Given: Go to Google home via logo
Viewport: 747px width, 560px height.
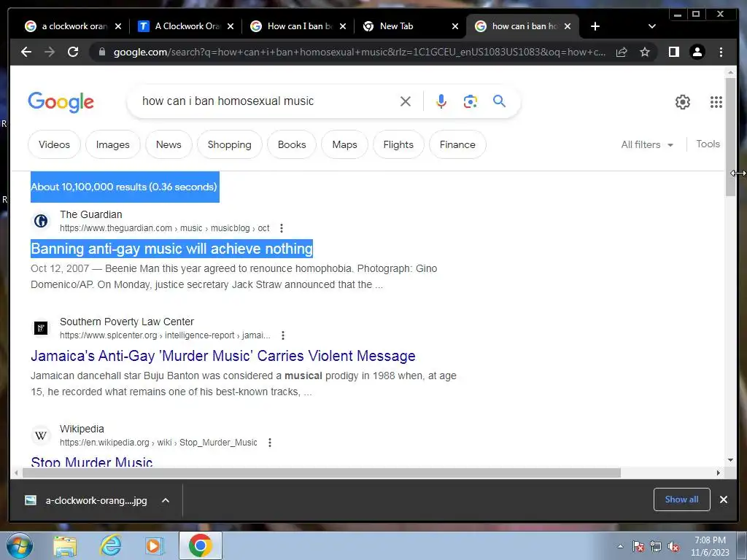Looking at the screenshot, I should pos(61,102).
